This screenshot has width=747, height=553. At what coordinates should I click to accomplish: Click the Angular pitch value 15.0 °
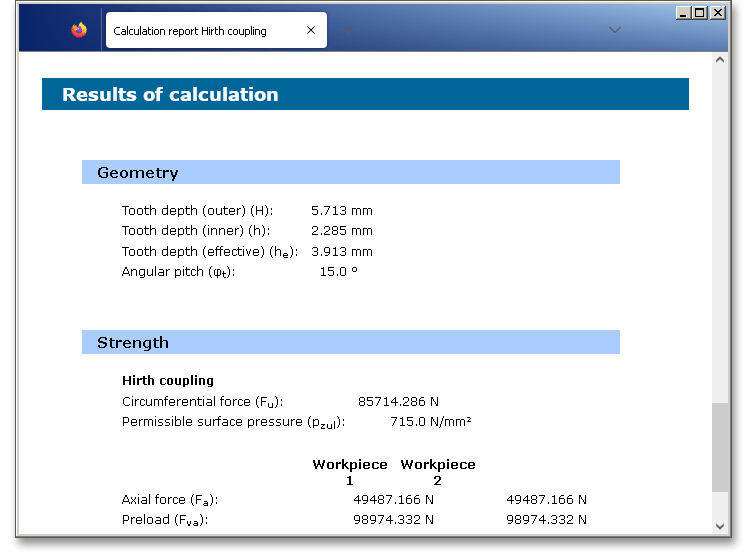point(338,271)
